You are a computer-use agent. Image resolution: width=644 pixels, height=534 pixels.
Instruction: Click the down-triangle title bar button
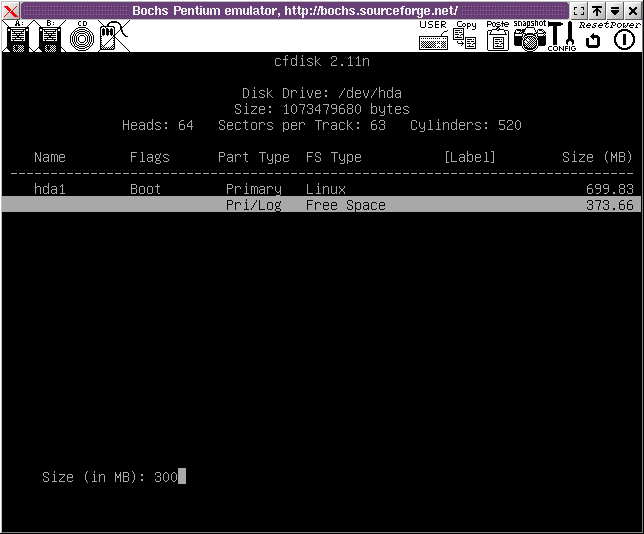(x=614, y=10)
